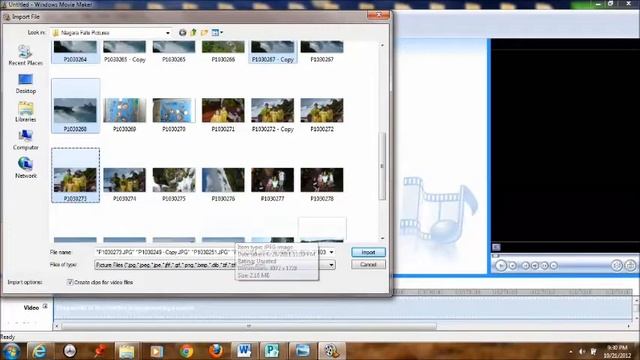The width and height of the screenshot is (640, 360).
Task: Click the timeline scroll-left arrow
Action: 57,326
